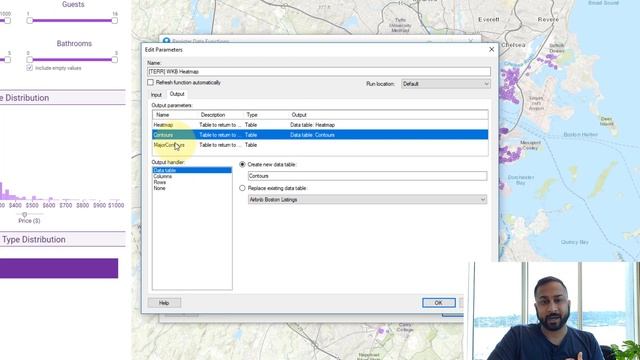The image size is (640, 360).
Task: Open the Airbnb Boston Listings dropdown
Action: pyautogui.click(x=367, y=200)
